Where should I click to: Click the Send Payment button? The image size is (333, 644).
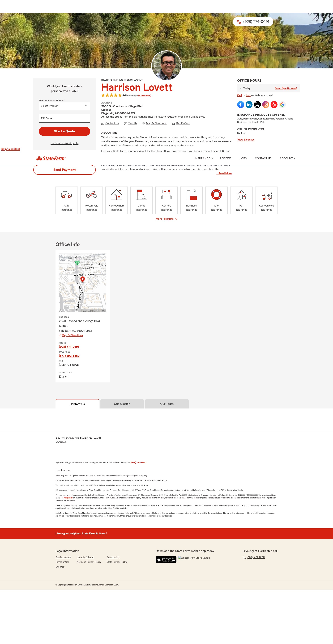(x=64, y=170)
